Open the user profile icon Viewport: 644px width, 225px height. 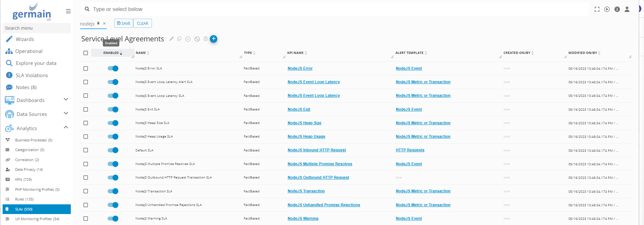627,9
